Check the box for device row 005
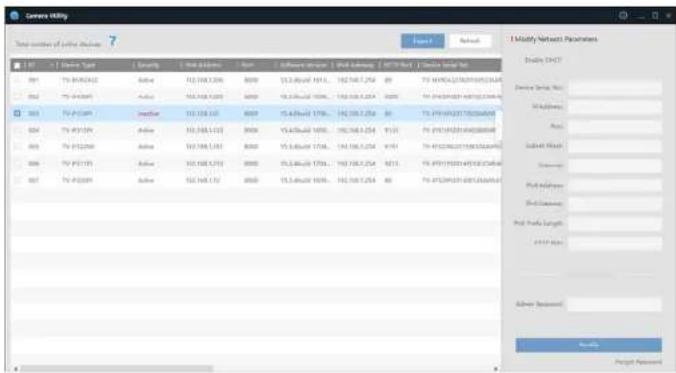676x373 pixels. click(x=17, y=147)
